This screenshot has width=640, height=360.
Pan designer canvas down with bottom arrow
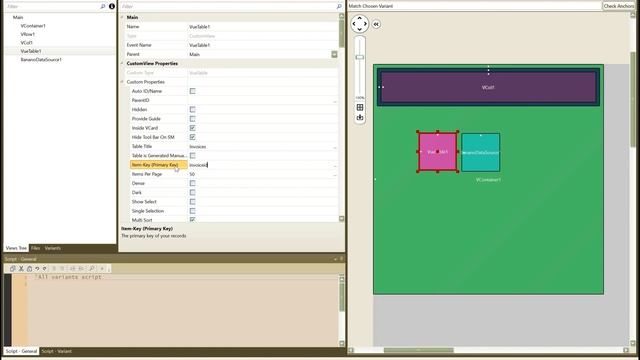360,29
